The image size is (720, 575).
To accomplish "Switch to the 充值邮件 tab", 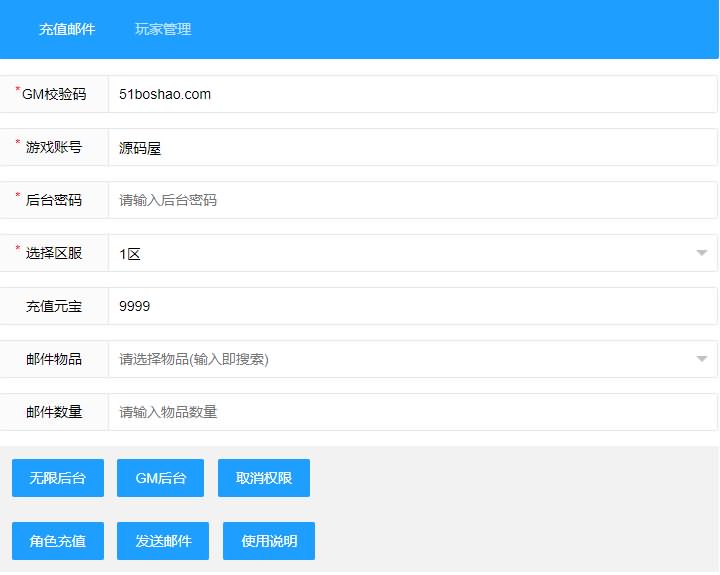I will (67, 29).
